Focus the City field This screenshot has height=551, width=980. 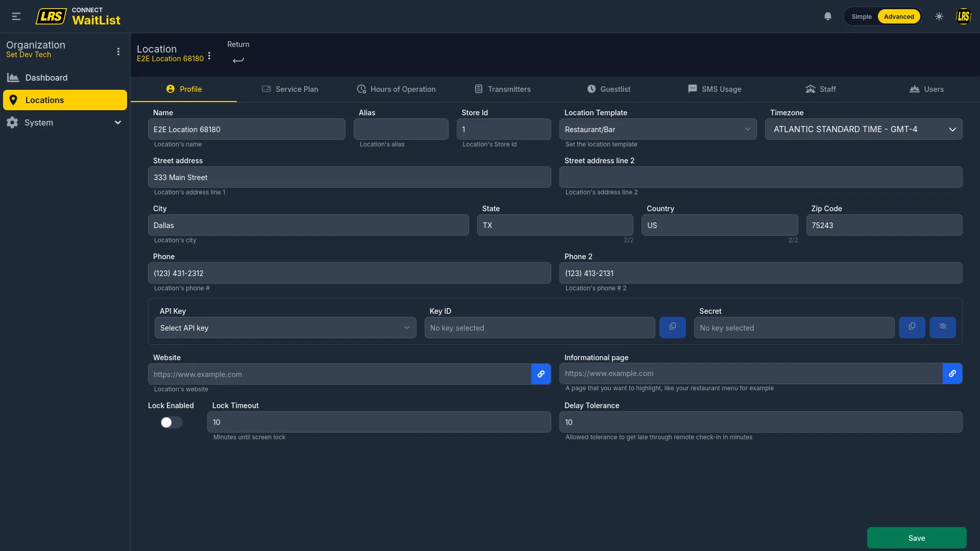coord(308,225)
